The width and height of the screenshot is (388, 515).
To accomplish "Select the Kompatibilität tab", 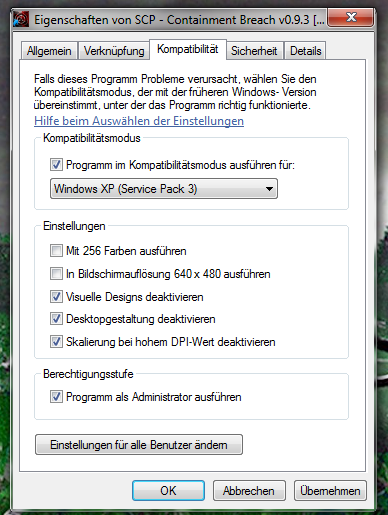I will point(188,49).
